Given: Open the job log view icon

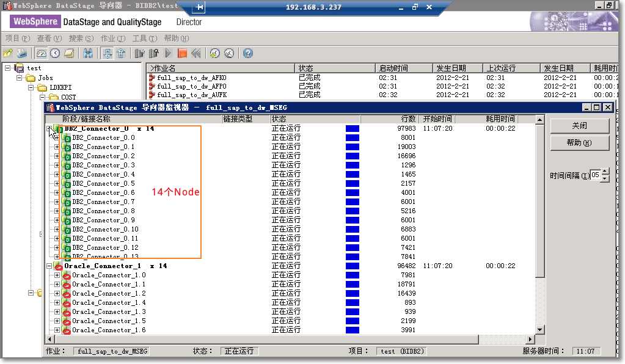Looking at the screenshot, I should tap(69, 53).
